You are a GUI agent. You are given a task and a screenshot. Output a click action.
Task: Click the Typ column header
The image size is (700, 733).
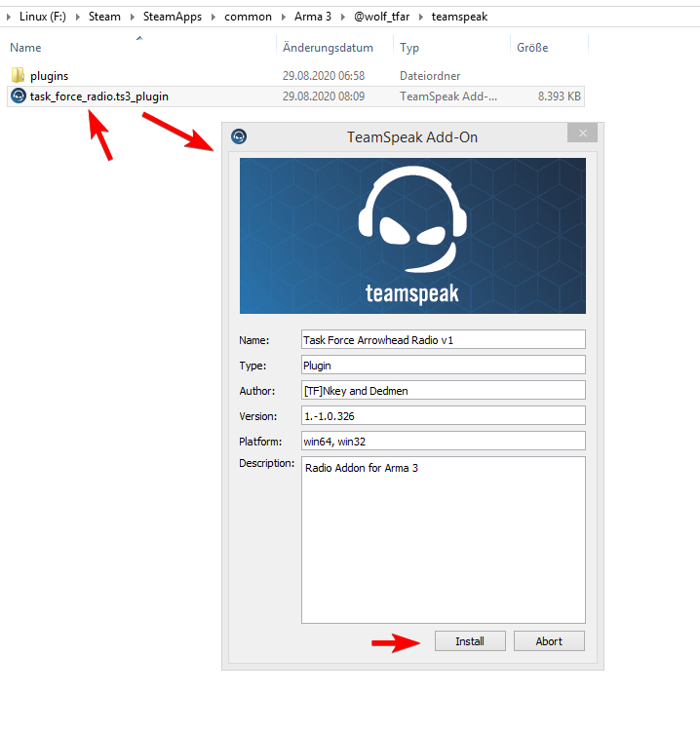tap(409, 48)
